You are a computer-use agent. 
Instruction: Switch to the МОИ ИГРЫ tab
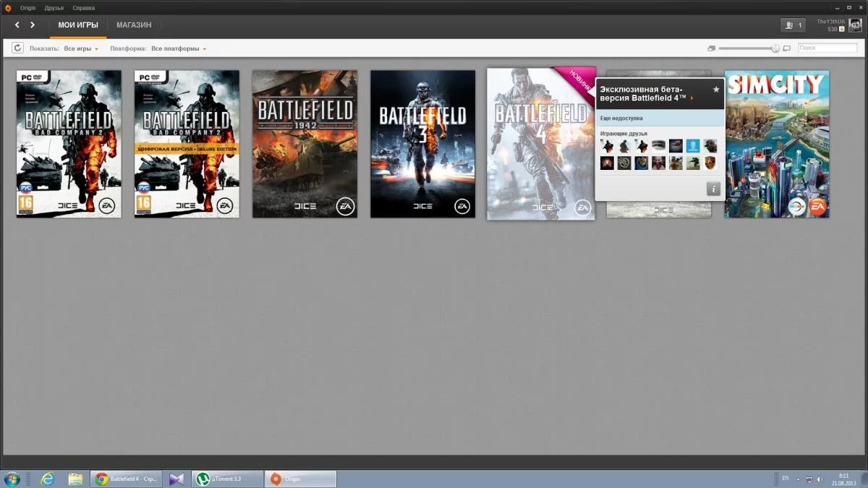point(78,25)
